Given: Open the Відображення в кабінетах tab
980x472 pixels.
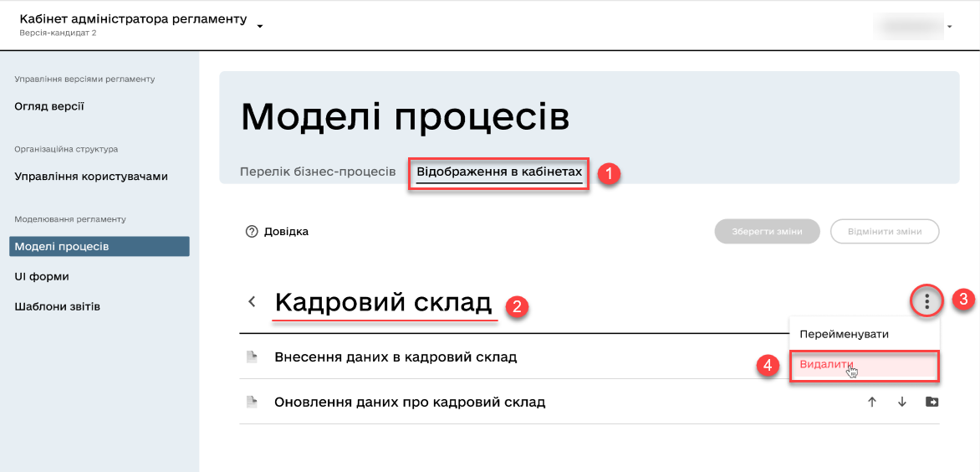Looking at the screenshot, I should 498,172.
